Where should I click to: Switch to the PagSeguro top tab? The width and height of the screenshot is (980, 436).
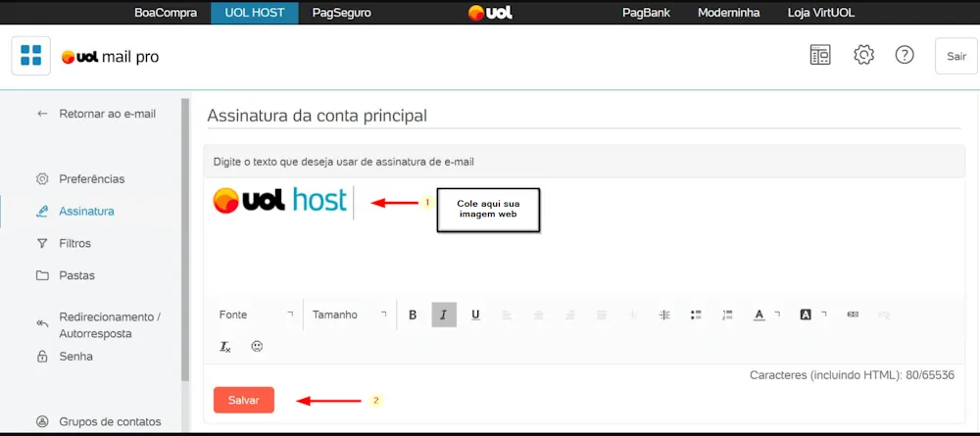point(341,13)
